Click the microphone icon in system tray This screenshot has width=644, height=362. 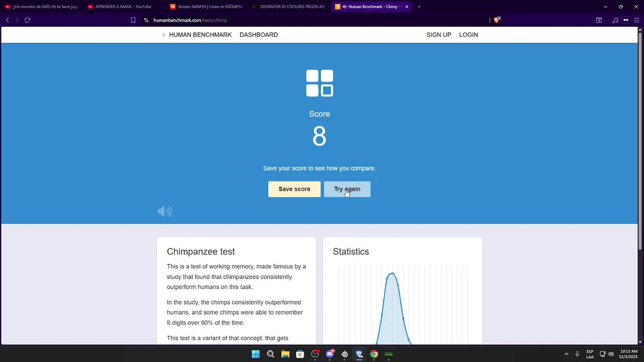coord(577,354)
